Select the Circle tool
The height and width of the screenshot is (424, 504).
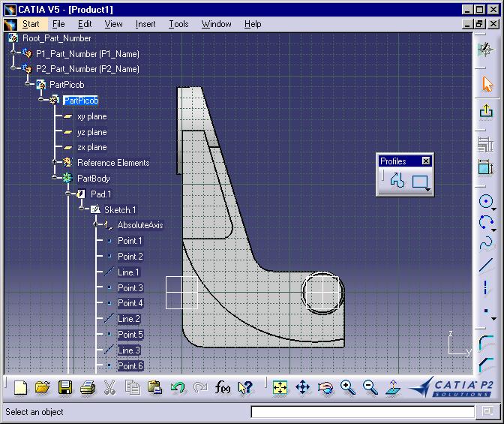point(485,201)
